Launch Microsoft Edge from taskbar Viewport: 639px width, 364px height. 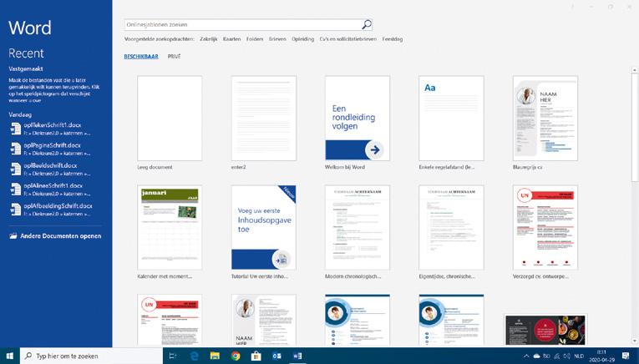point(195,356)
